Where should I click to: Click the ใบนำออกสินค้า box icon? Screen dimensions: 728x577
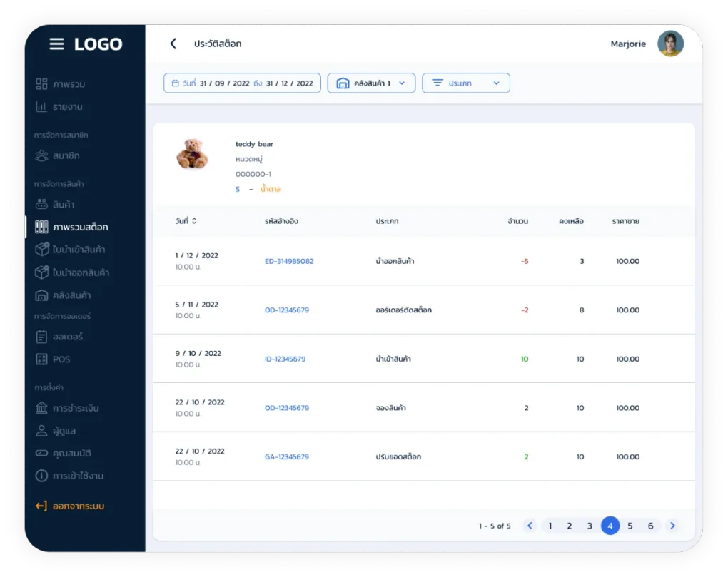pyautogui.click(x=42, y=272)
